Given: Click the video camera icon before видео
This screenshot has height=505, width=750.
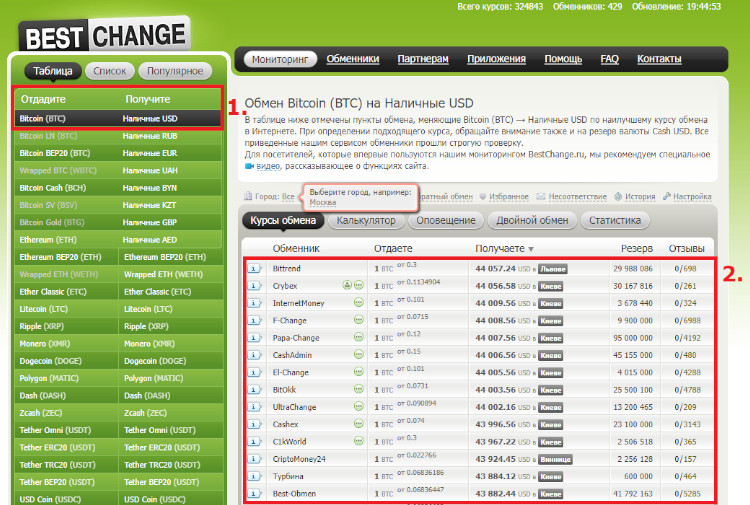Looking at the screenshot, I should [249, 166].
